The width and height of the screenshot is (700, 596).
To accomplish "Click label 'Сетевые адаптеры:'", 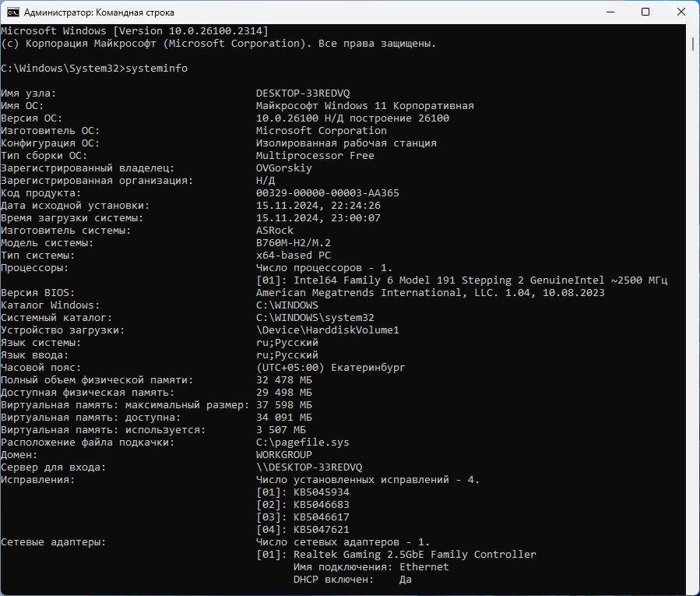I will pyautogui.click(x=53, y=542).
